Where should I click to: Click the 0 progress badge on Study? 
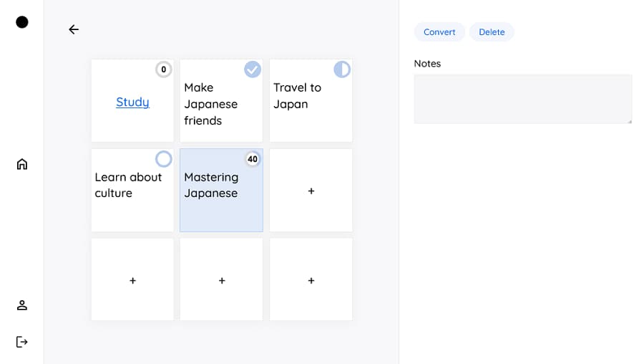164,70
